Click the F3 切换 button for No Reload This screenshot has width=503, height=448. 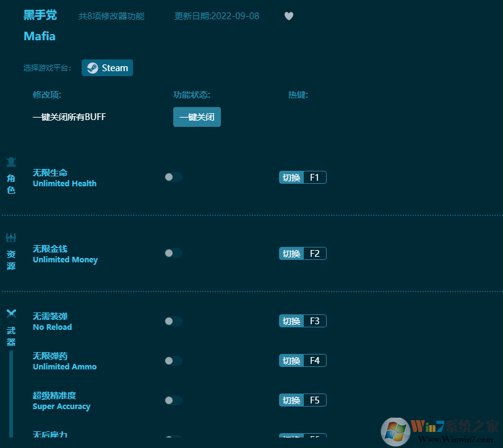pyautogui.click(x=303, y=321)
